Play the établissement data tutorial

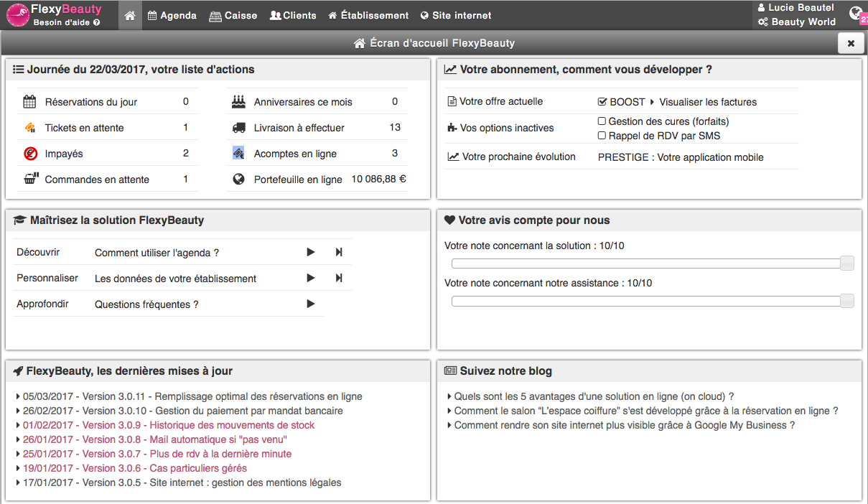point(311,278)
